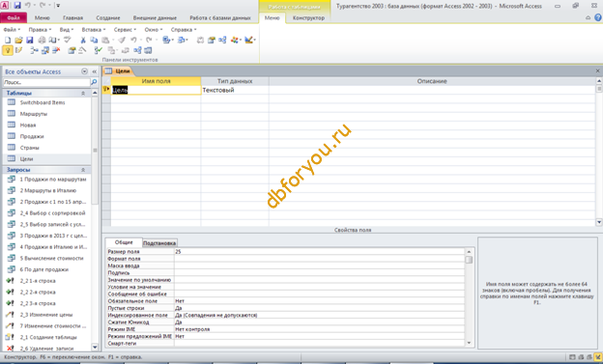Open the Все объекты Access dropdown
This screenshot has width=603, height=364.
(x=84, y=71)
